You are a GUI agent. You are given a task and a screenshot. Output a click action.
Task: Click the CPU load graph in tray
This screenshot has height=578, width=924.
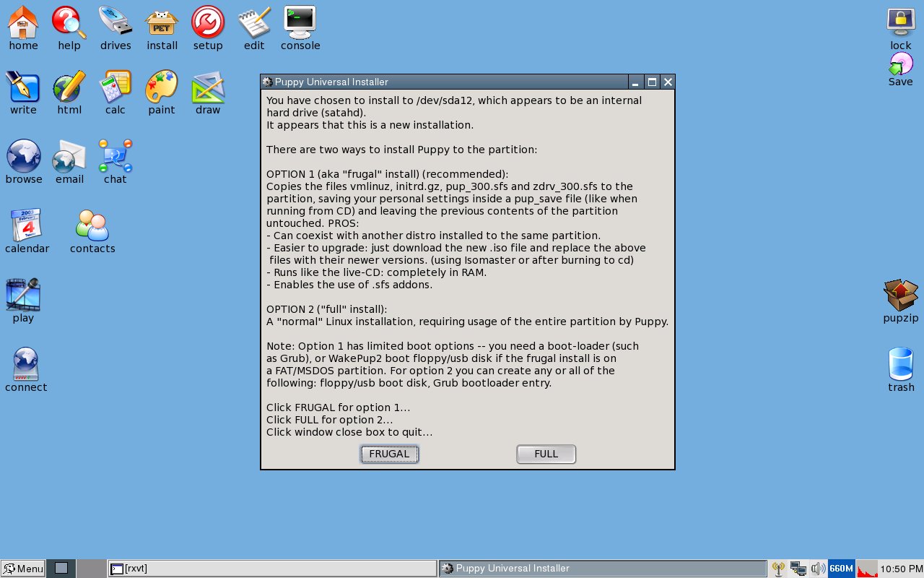(x=868, y=569)
